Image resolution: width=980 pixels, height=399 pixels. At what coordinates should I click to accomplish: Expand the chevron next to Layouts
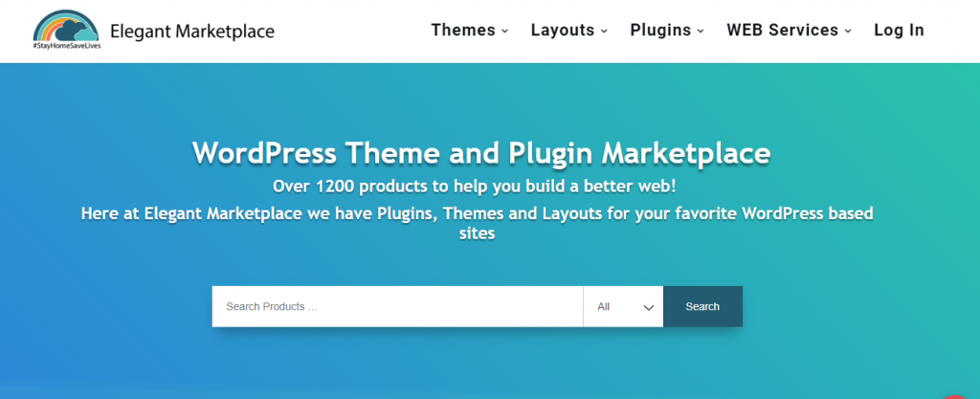pyautogui.click(x=605, y=31)
